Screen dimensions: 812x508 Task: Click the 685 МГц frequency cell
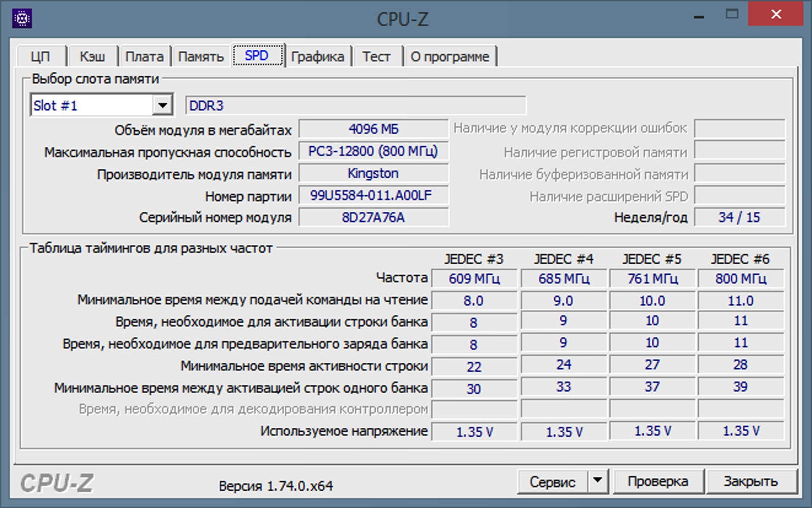tap(563, 278)
